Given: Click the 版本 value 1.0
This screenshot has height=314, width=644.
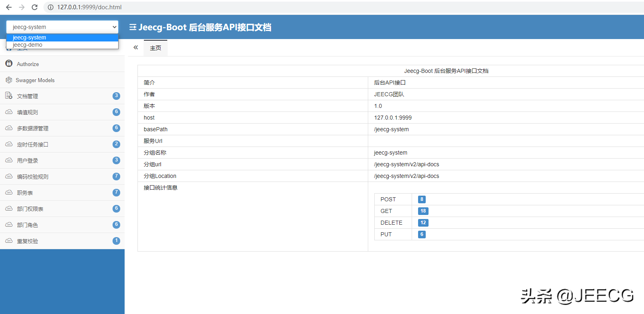Looking at the screenshot, I should click(x=378, y=106).
